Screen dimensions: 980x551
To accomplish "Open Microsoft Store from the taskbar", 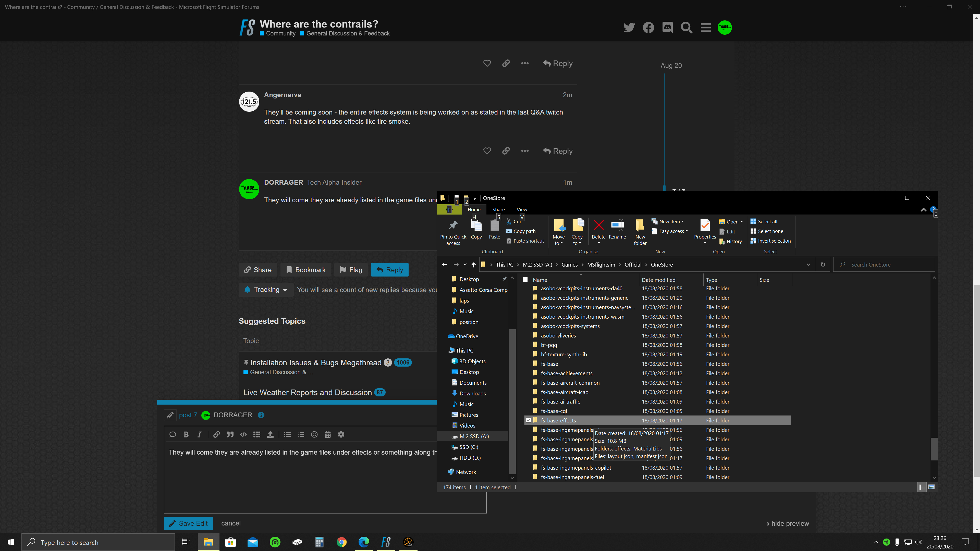I will [x=230, y=542].
